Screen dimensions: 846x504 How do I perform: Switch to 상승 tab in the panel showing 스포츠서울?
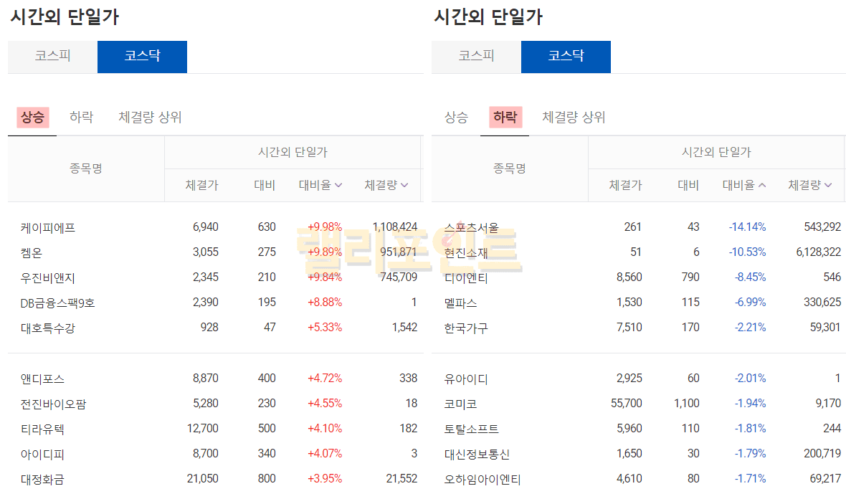(x=456, y=118)
